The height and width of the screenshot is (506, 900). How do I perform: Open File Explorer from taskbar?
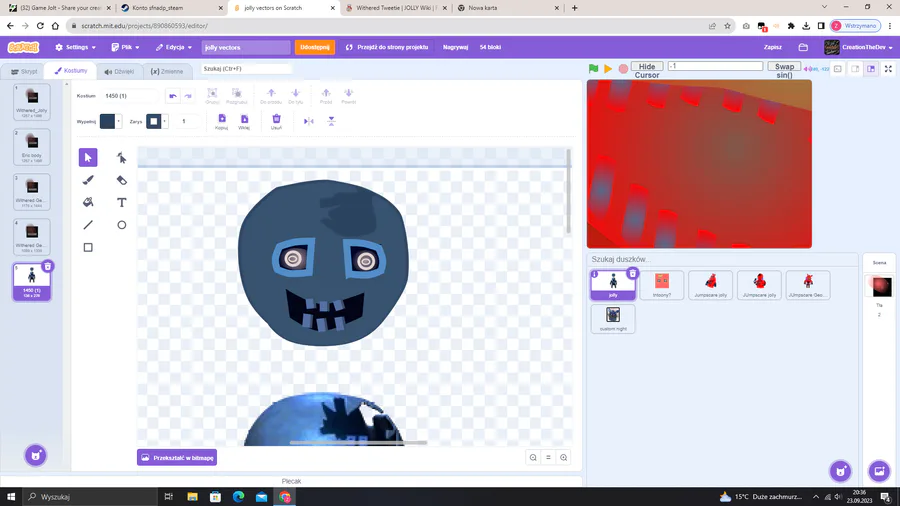(x=192, y=496)
